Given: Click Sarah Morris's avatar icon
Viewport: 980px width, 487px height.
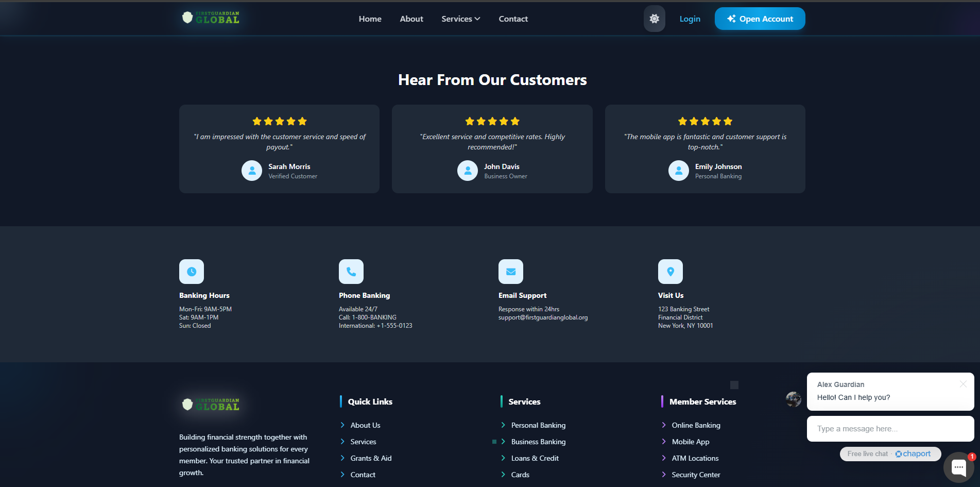Looking at the screenshot, I should point(252,171).
